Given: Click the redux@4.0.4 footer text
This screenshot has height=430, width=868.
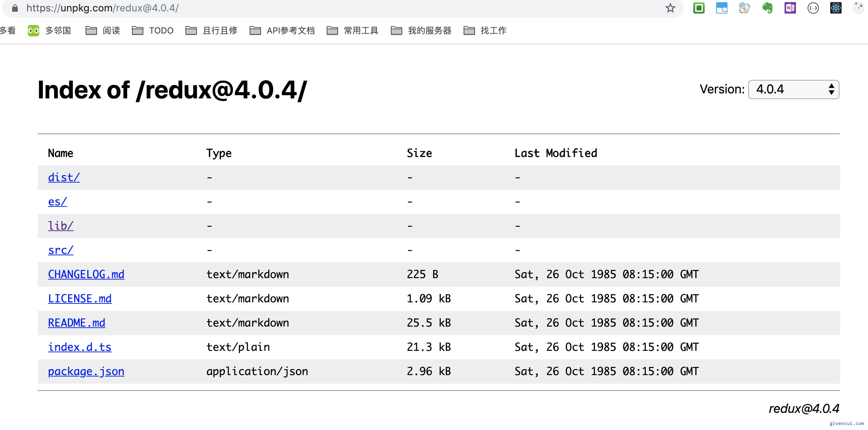Looking at the screenshot, I should pyautogui.click(x=804, y=408).
